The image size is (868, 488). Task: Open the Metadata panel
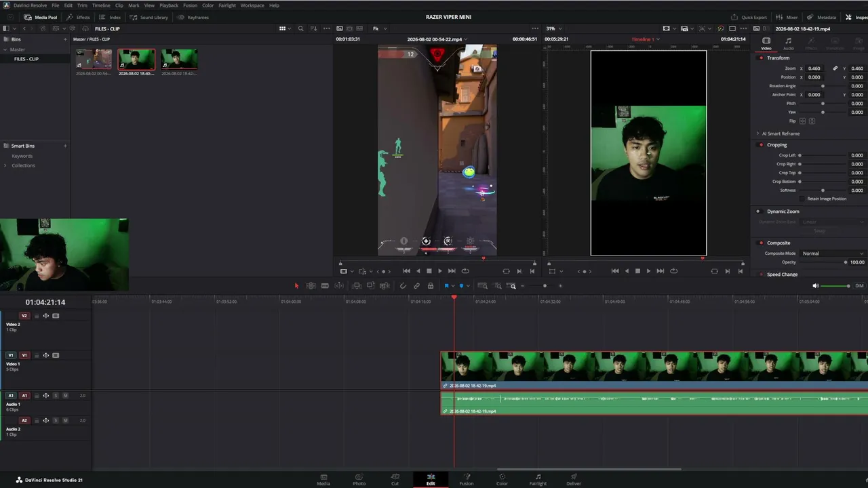point(822,17)
